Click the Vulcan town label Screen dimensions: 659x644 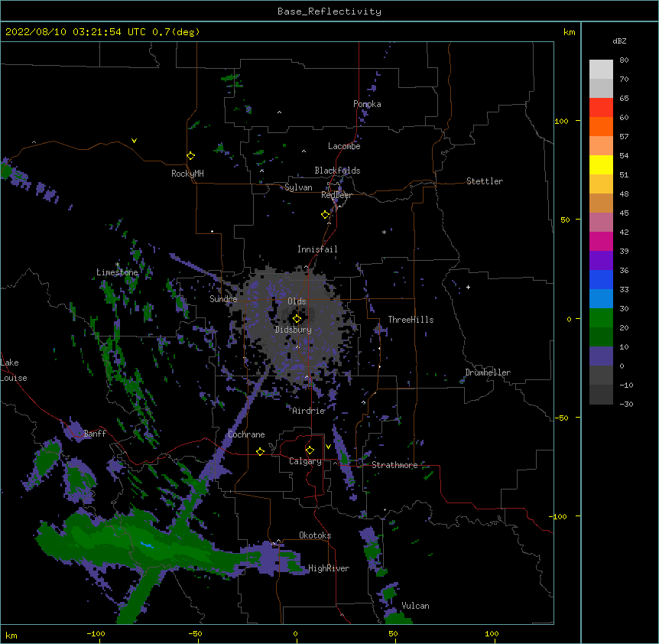click(x=415, y=606)
